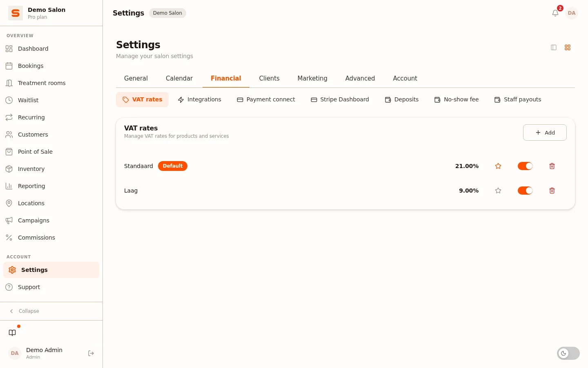
Task: Open Stripe Dashboard sub-tab
Action: (340, 100)
